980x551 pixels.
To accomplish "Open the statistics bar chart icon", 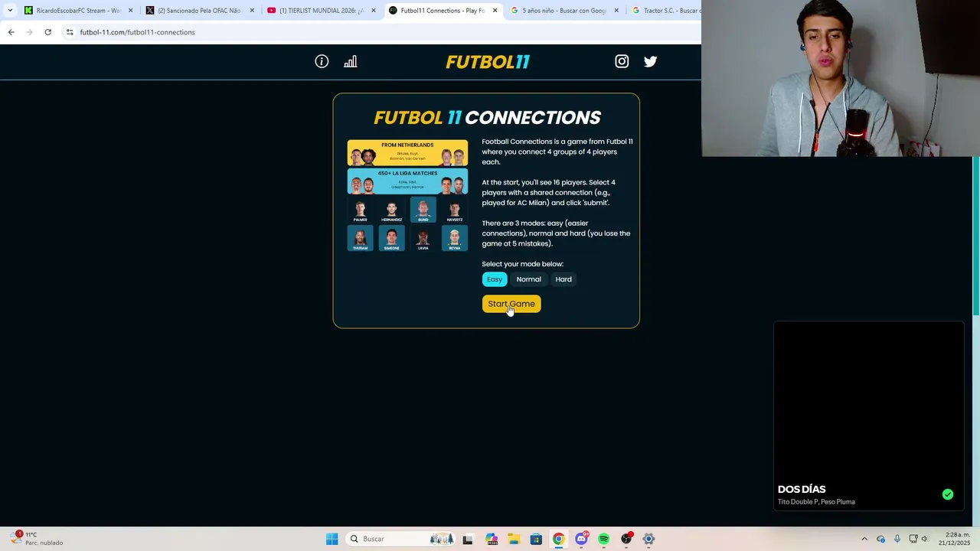I will tap(351, 61).
